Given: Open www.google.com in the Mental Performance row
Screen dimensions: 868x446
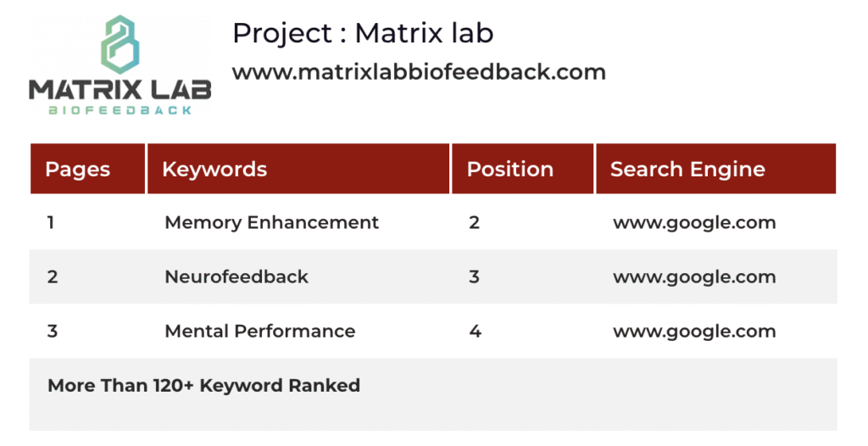Looking at the screenshot, I should [694, 331].
